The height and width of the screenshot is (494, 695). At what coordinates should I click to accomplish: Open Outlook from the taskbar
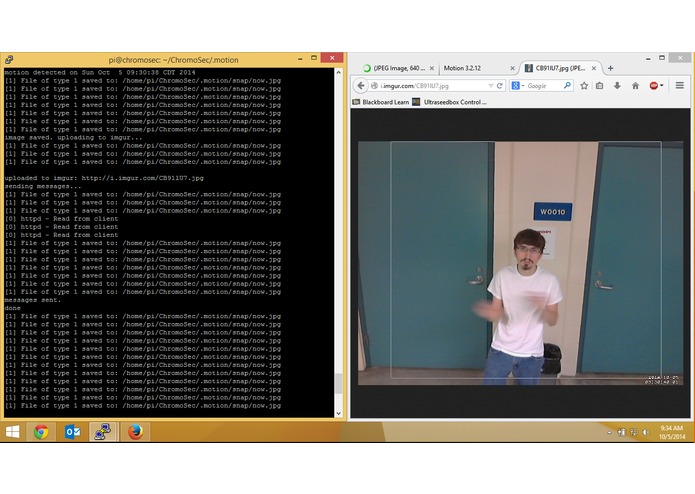pyautogui.click(x=72, y=432)
